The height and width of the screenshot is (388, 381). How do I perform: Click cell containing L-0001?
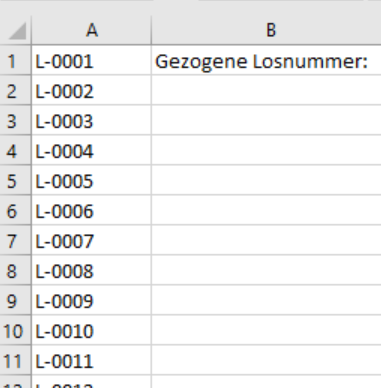(92, 60)
